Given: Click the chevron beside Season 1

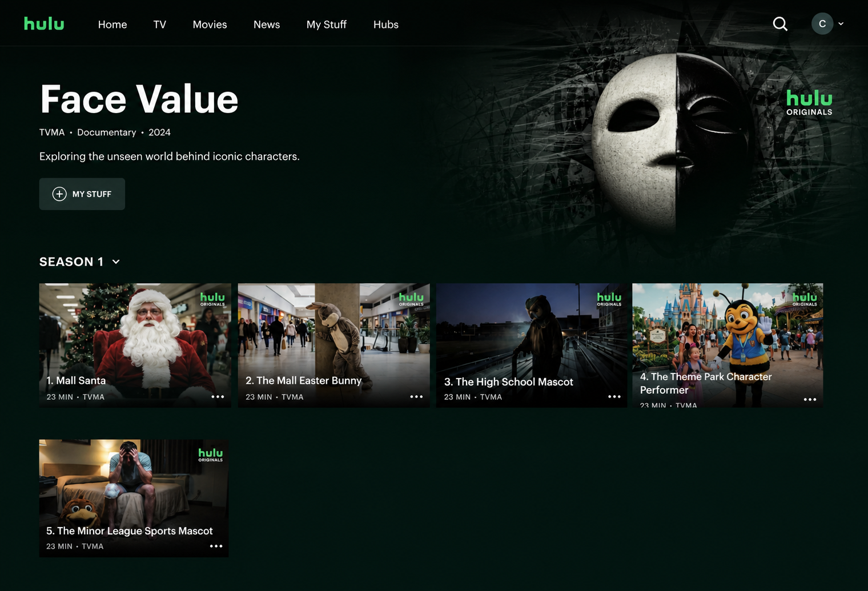Looking at the screenshot, I should [x=116, y=262].
